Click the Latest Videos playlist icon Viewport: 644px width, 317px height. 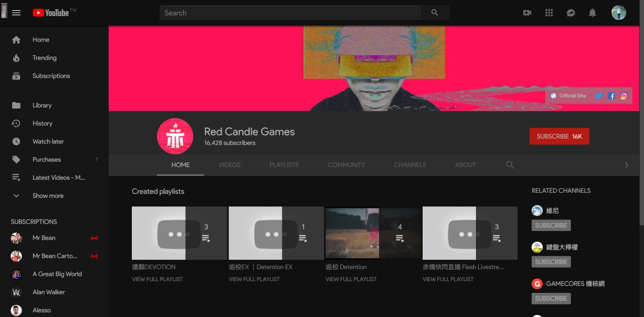pyautogui.click(x=16, y=177)
